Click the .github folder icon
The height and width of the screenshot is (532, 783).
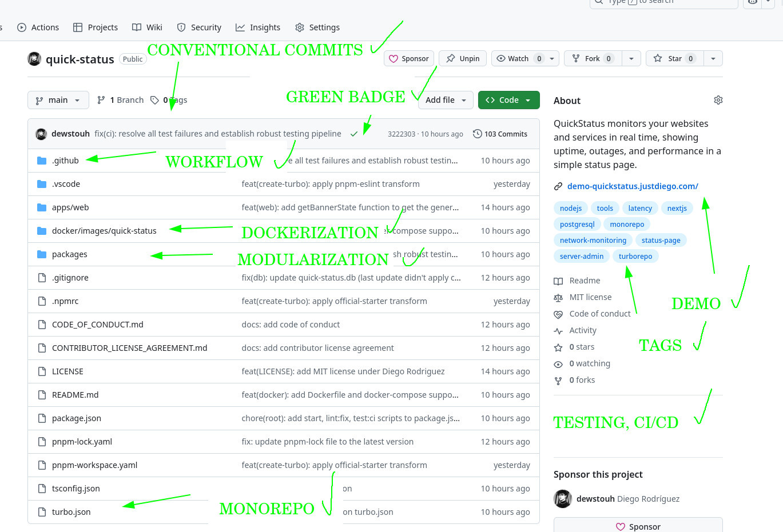tap(42, 161)
